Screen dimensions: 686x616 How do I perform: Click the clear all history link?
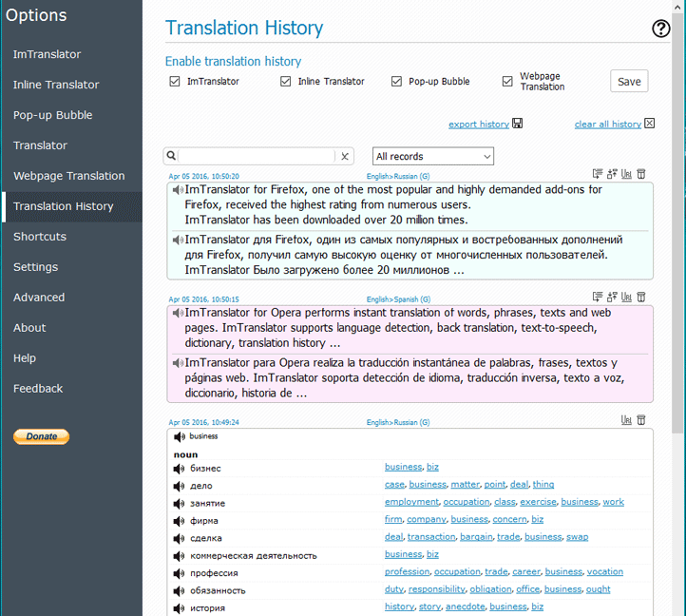point(607,125)
